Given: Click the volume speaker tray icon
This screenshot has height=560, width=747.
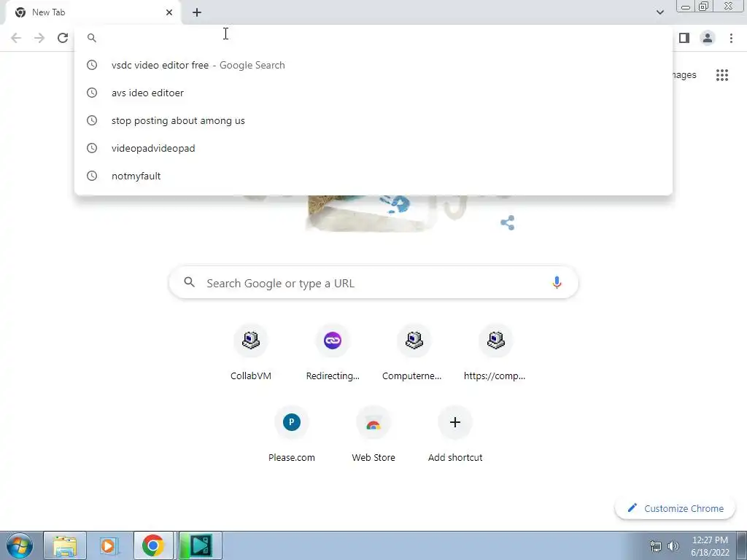Looking at the screenshot, I should pyautogui.click(x=673, y=546).
